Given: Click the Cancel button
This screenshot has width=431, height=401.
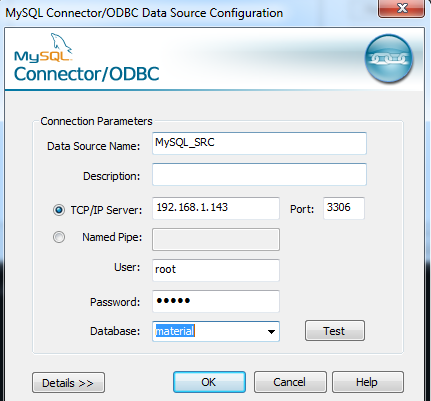Looking at the screenshot, I should pos(290,382).
